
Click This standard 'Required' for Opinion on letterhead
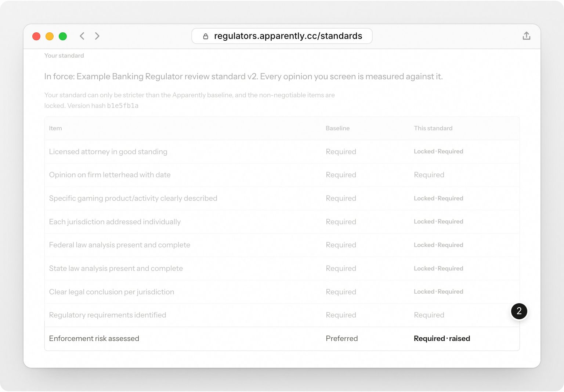[x=429, y=175]
